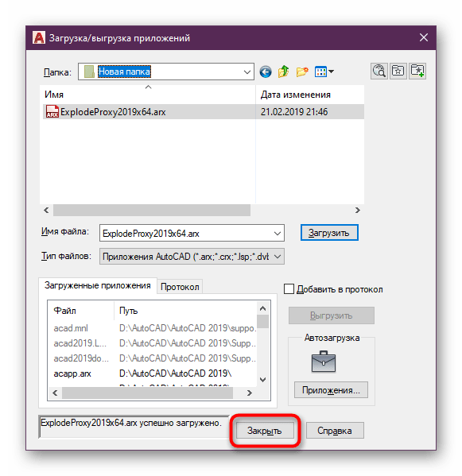Click the Startup Suite briefcase icon
This screenshot has width=462, height=476.
coord(324,362)
